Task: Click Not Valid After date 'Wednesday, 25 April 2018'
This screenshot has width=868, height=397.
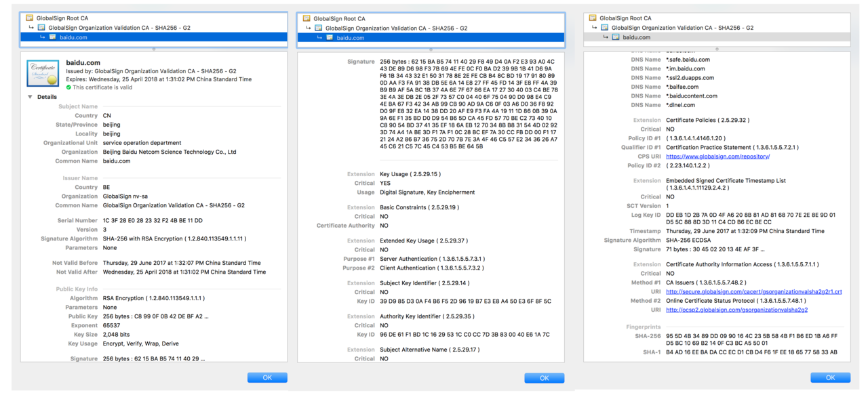Action: 184,272
